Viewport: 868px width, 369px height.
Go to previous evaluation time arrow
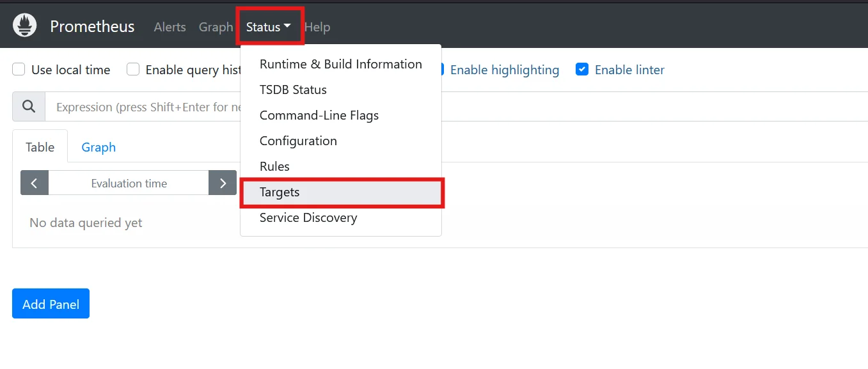coord(35,183)
